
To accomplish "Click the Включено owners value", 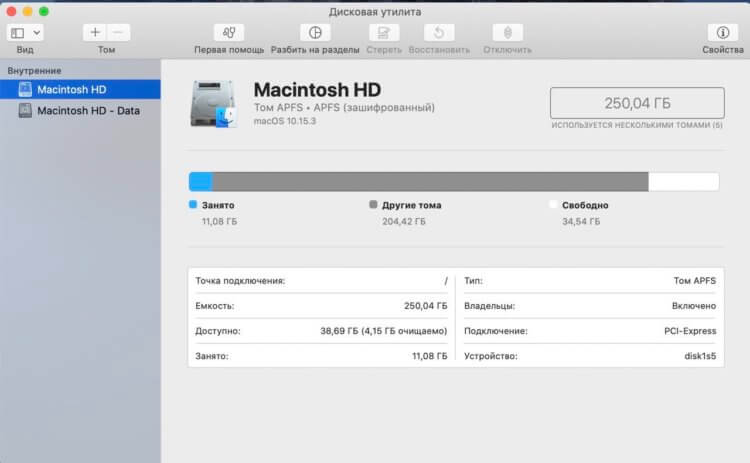I will 694,306.
